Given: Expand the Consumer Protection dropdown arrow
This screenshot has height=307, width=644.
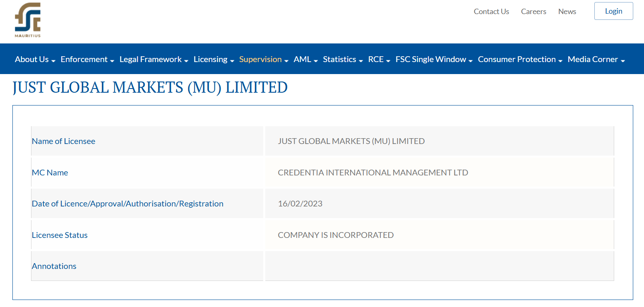Looking at the screenshot, I should click(560, 60).
